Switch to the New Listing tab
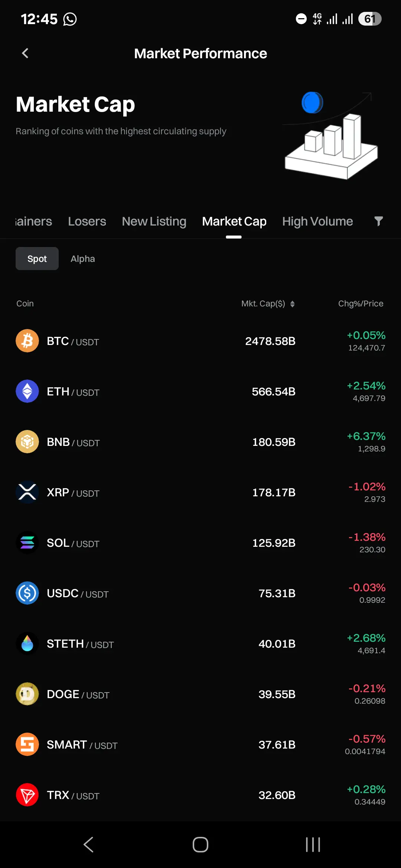Viewport: 401px width, 868px height. pyautogui.click(x=154, y=221)
